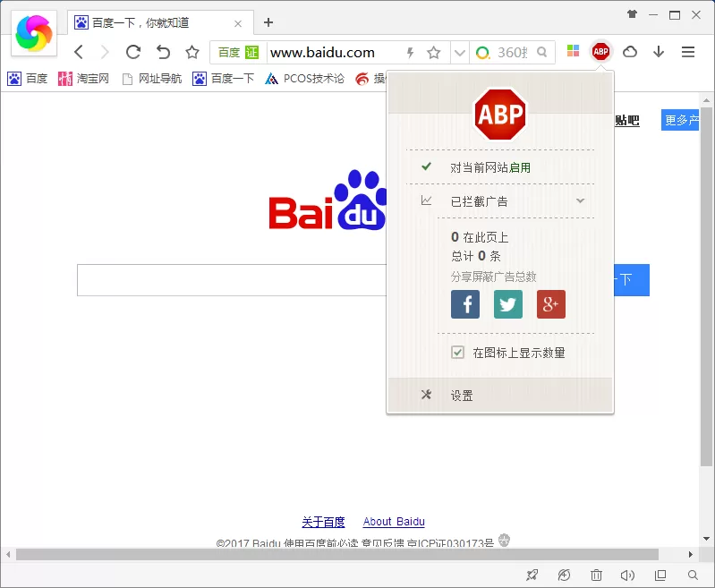Image resolution: width=715 pixels, height=588 pixels.
Task: Open the 关于百度 footer link
Action: click(323, 522)
